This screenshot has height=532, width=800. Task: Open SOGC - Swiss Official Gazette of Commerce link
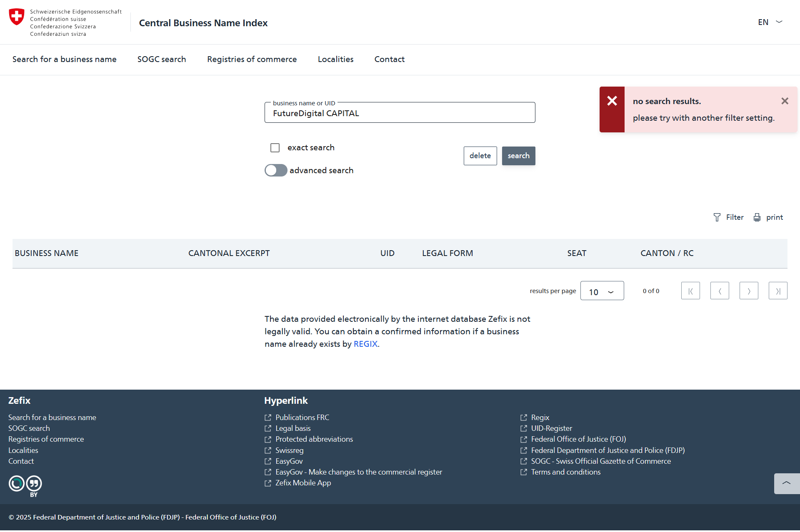pos(601,461)
